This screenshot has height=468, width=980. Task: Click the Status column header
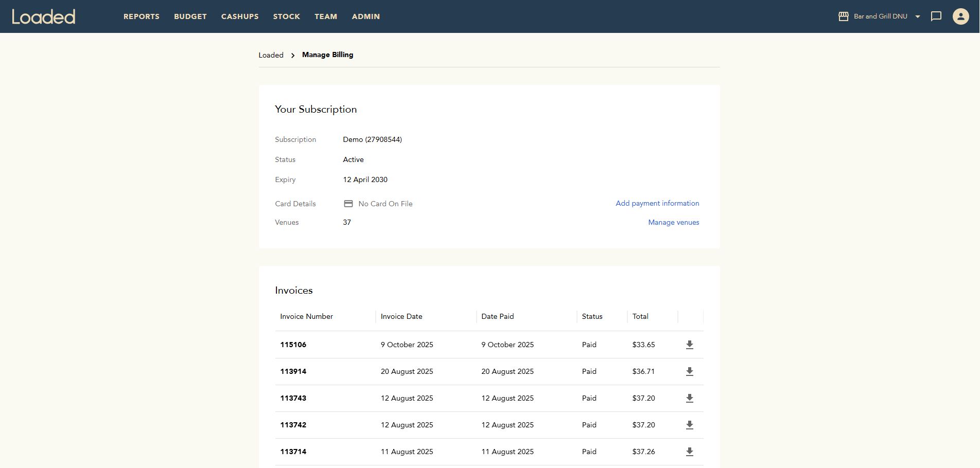[592, 316]
